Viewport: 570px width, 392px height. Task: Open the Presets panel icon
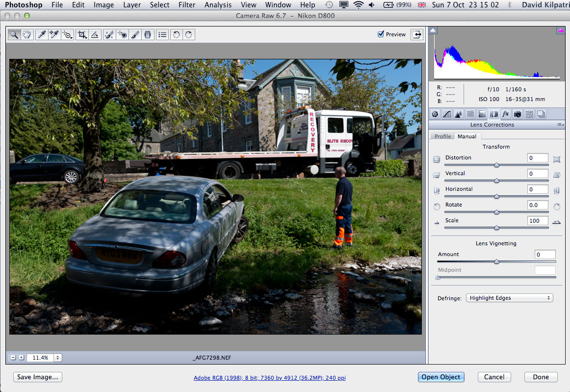tap(529, 114)
